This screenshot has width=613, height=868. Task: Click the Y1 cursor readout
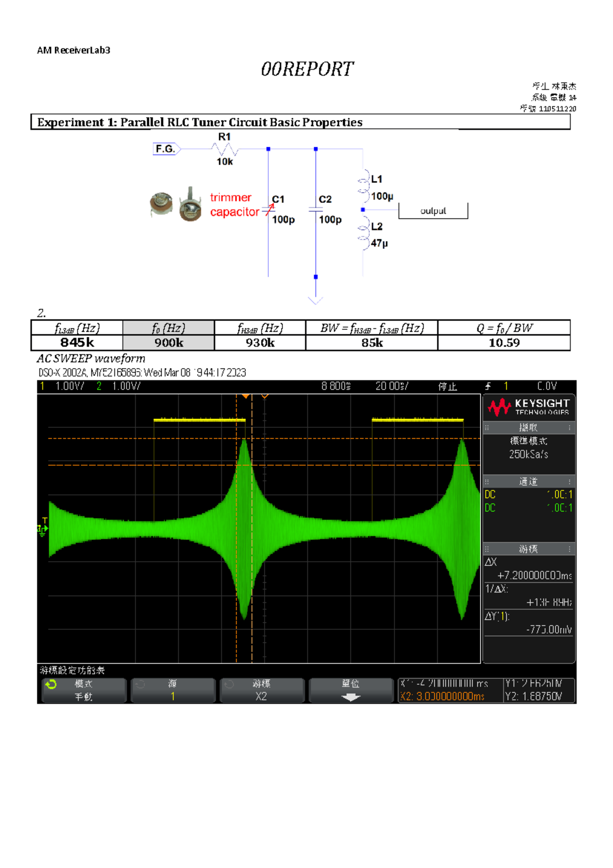point(533,684)
